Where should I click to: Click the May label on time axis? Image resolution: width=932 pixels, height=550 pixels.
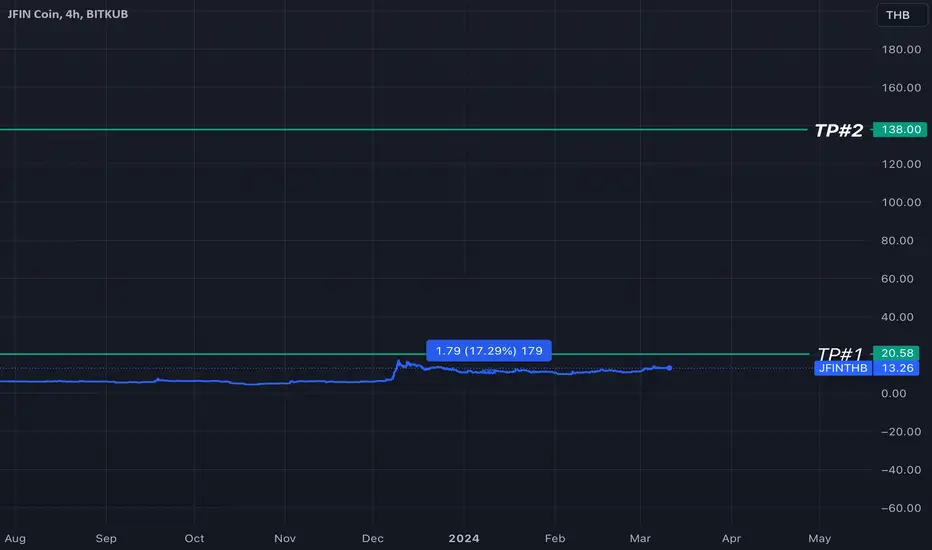(x=819, y=539)
